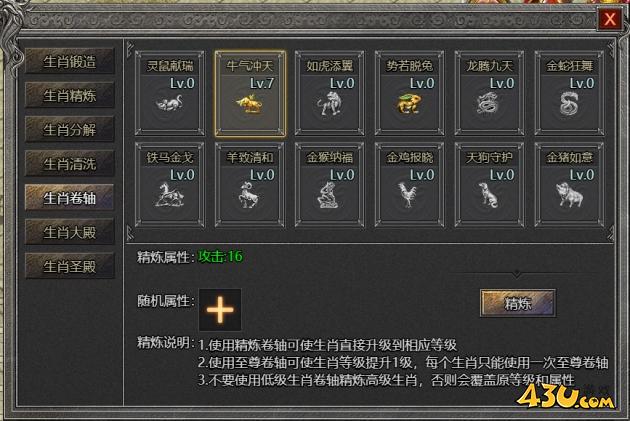Select the dog zodiac 天狗守护

[x=489, y=185]
